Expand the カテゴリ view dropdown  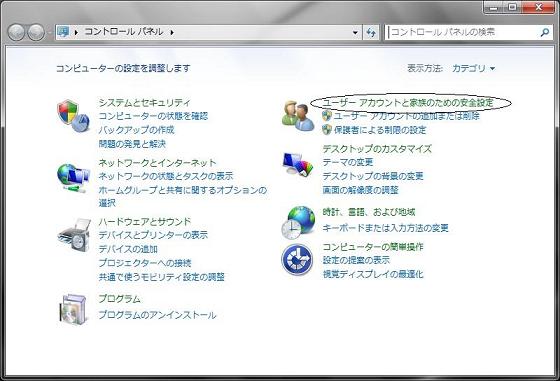pyautogui.click(x=474, y=68)
